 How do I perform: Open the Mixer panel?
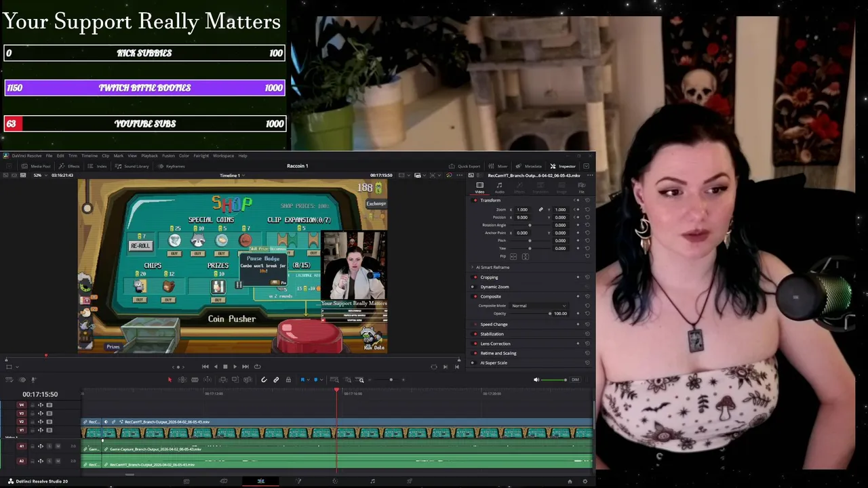[x=498, y=166]
